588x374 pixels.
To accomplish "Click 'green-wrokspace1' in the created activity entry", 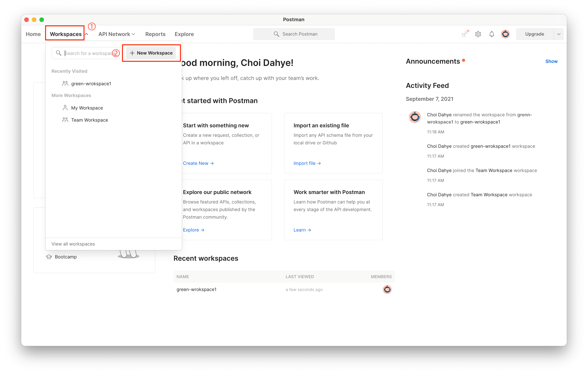I will (490, 146).
